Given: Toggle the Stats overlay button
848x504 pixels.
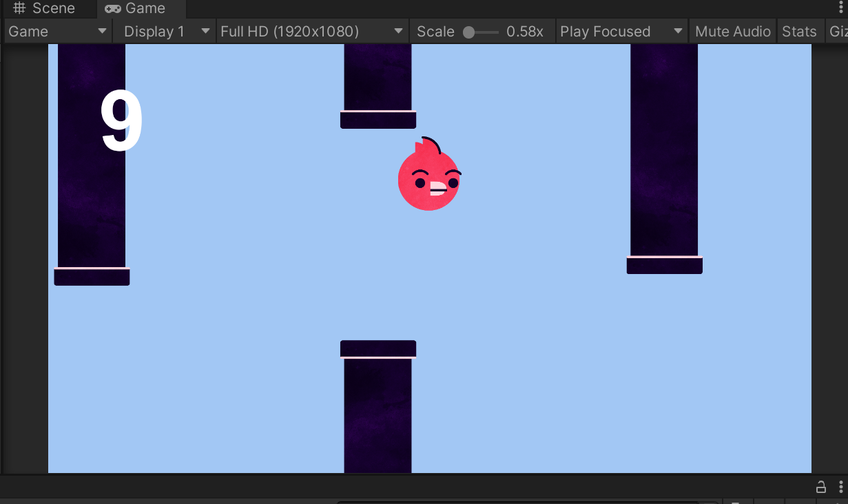Looking at the screenshot, I should (799, 32).
